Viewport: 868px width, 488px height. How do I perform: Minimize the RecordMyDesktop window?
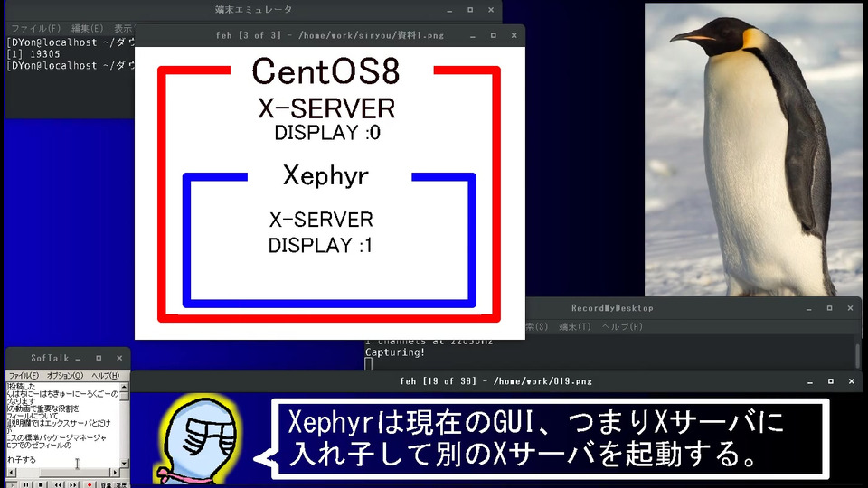click(x=808, y=308)
